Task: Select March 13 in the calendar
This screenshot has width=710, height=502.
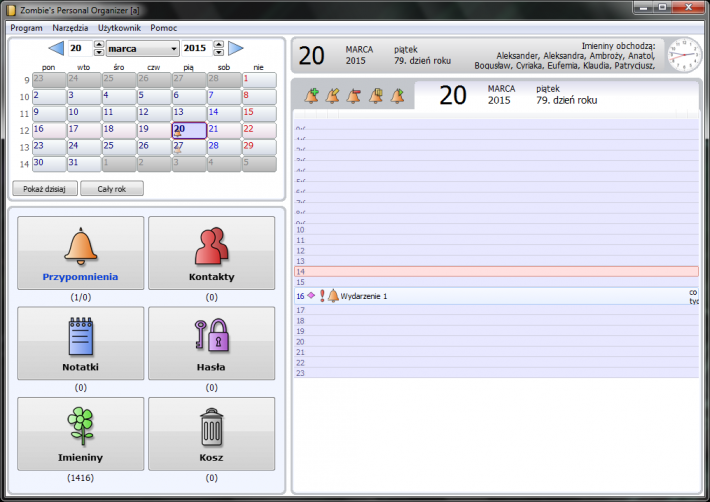Action: coord(189,114)
